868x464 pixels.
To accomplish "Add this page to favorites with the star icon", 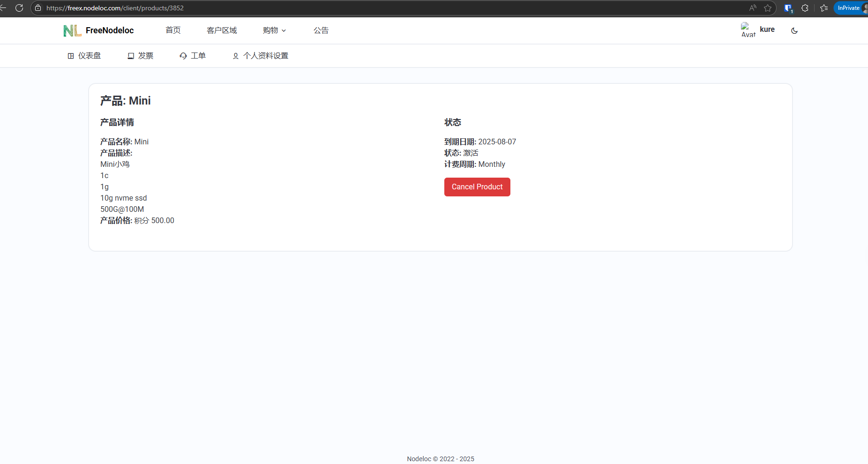I will click(x=768, y=8).
